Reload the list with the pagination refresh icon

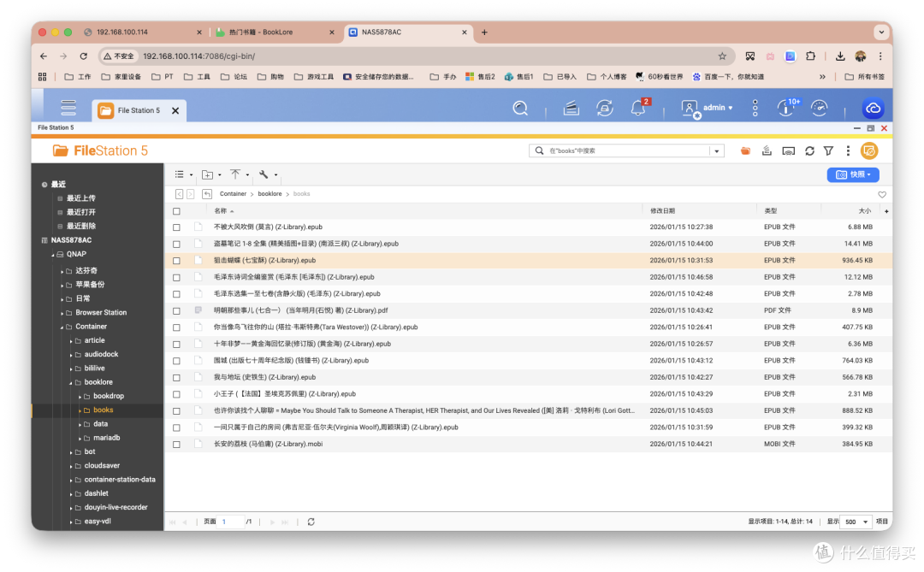(311, 522)
